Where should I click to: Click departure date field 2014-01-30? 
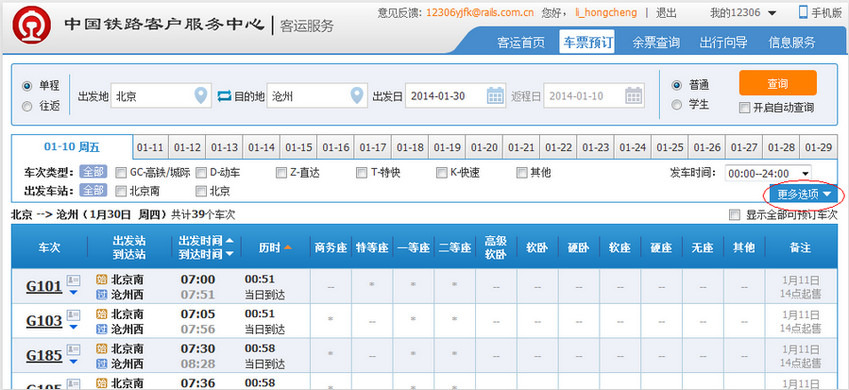point(456,96)
